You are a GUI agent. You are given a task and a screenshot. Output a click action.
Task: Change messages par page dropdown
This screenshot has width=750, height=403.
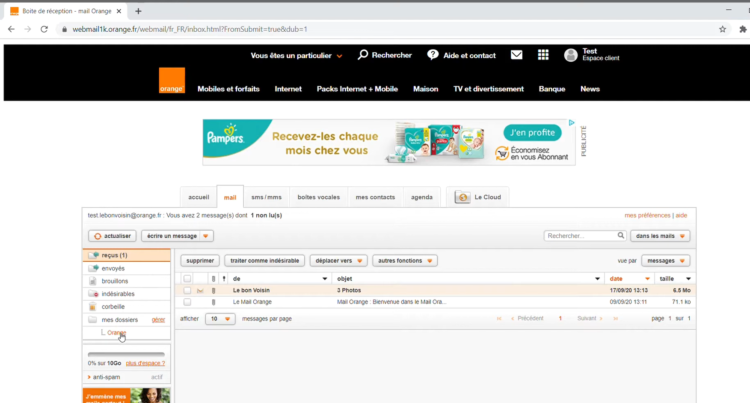click(x=220, y=319)
